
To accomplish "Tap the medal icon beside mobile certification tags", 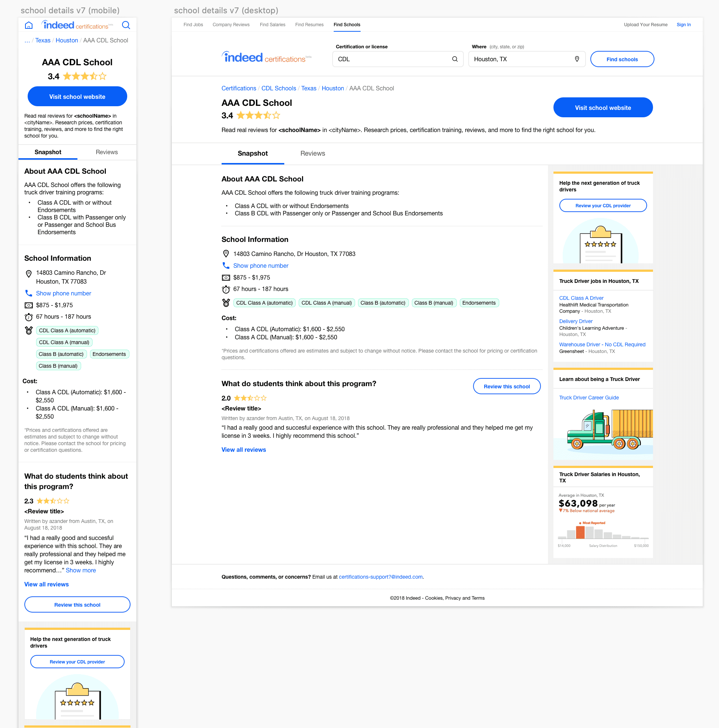I will point(28,330).
